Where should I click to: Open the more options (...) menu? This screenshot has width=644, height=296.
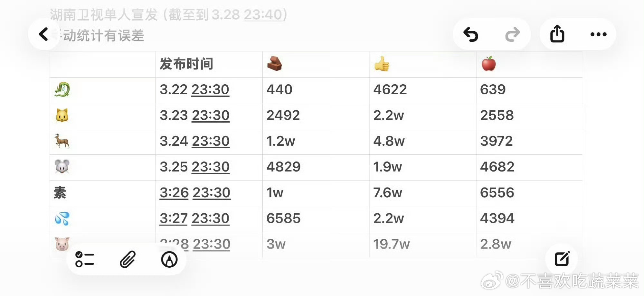pyautogui.click(x=598, y=34)
